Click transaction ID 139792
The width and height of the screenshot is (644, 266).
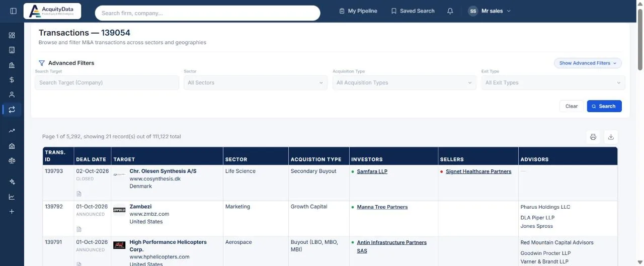54,207
